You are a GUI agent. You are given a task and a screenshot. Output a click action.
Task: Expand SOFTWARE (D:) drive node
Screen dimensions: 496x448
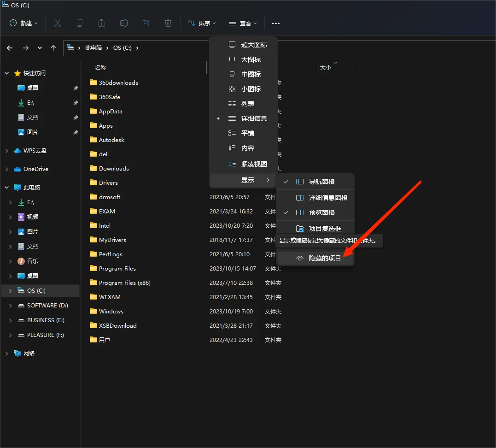point(11,306)
